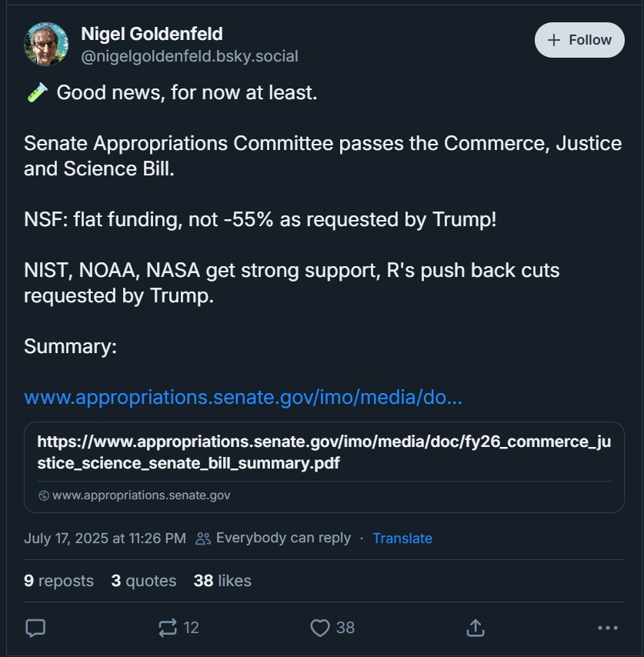Open Nigel Goldenfeld's profile avatar

click(x=46, y=44)
